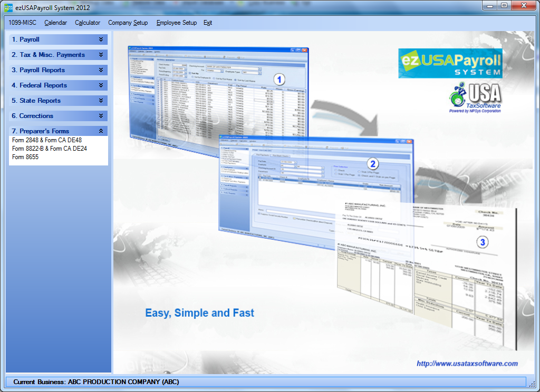This screenshot has width=540, height=392.
Task: Click the step 1 circle badge
Action: pos(278,80)
